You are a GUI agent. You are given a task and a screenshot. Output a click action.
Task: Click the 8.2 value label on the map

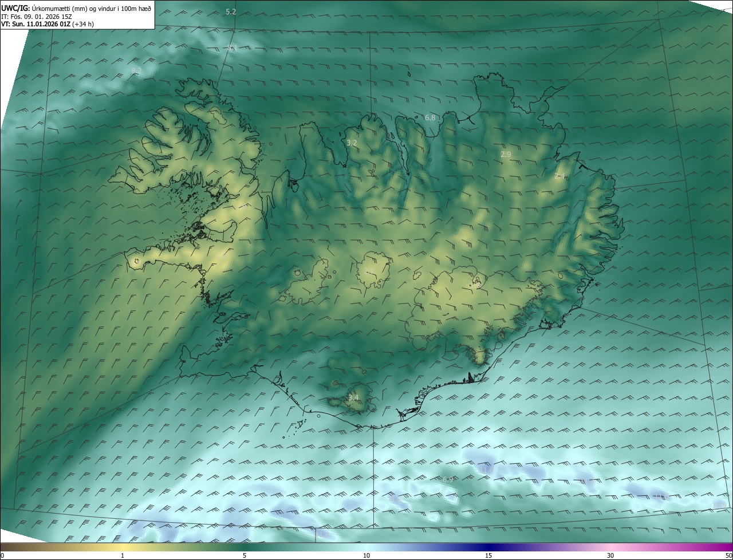click(136, 70)
